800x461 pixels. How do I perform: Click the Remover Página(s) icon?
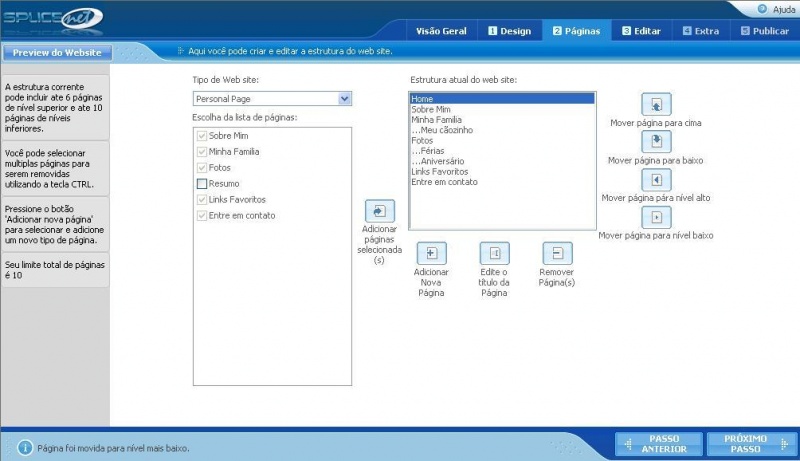coord(557,253)
